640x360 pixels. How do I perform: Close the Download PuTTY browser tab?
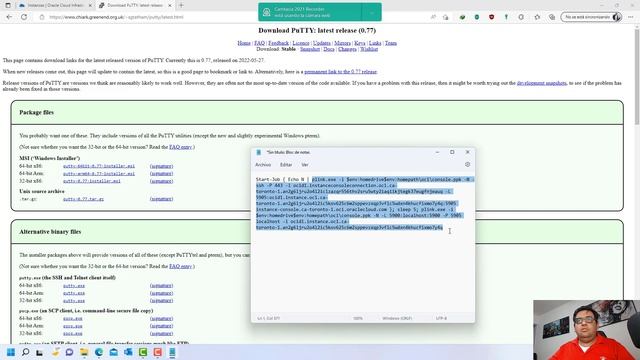pyautogui.click(x=170, y=5)
